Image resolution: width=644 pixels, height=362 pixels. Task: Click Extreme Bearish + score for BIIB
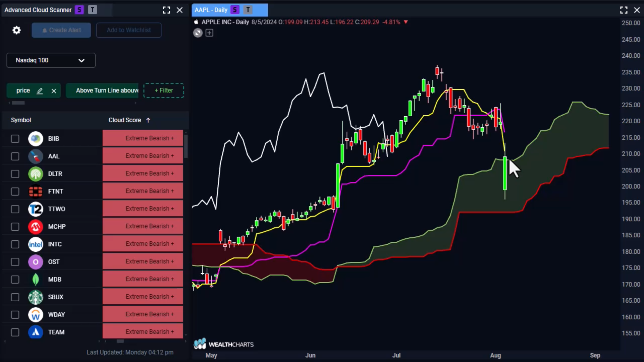pyautogui.click(x=143, y=138)
